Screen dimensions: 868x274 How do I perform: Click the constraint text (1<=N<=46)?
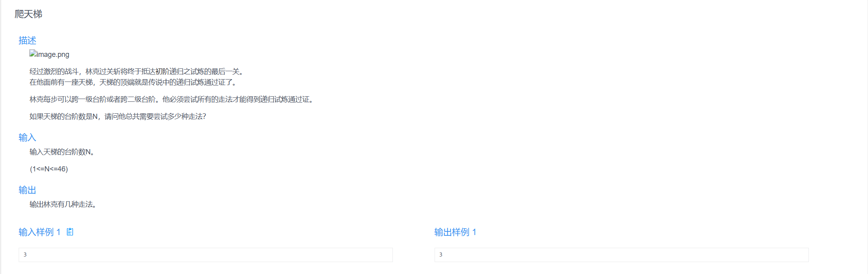coord(49,169)
